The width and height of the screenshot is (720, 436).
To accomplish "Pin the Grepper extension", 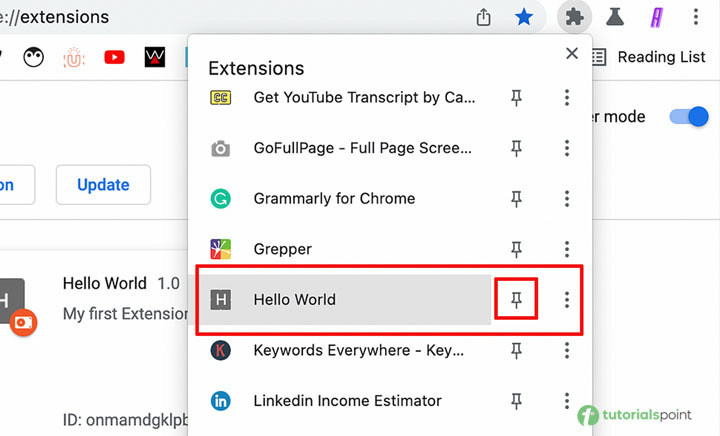I will 517,249.
